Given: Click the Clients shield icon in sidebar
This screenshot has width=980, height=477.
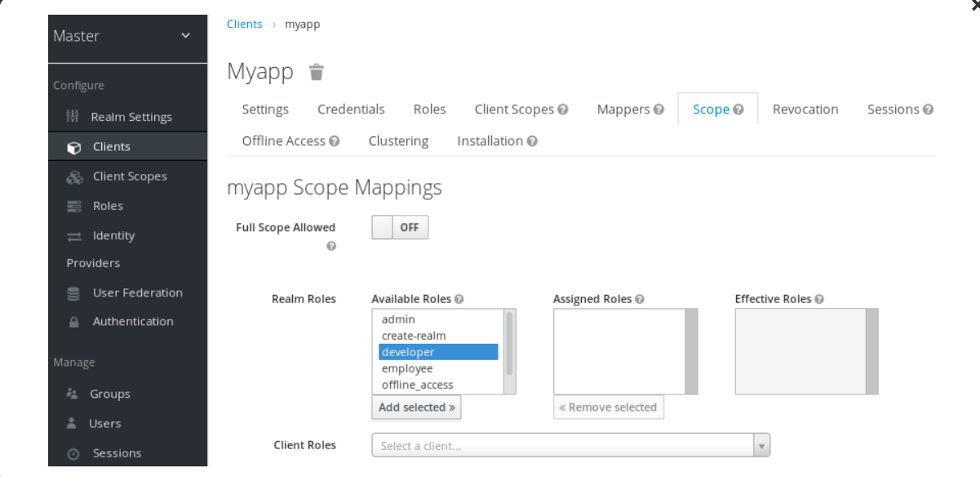Looking at the screenshot, I should tap(73, 146).
